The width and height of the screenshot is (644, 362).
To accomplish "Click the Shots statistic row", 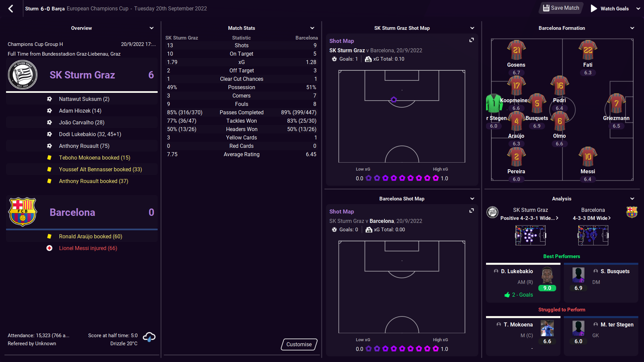I will click(241, 45).
